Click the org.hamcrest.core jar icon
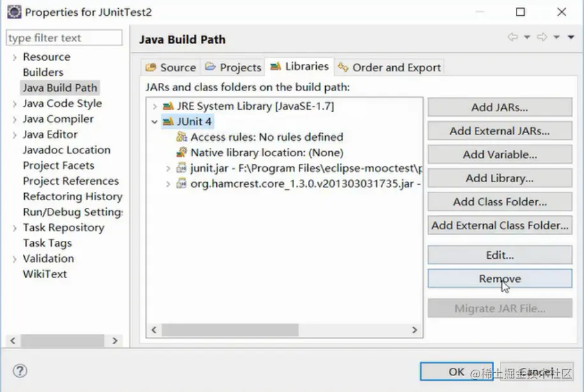This screenshot has height=392, width=584. [181, 183]
